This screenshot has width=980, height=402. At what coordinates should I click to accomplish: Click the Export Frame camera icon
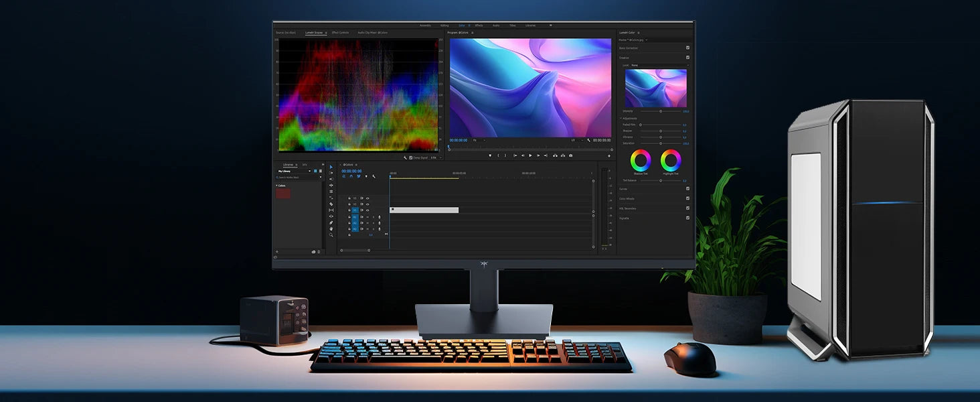(570, 155)
